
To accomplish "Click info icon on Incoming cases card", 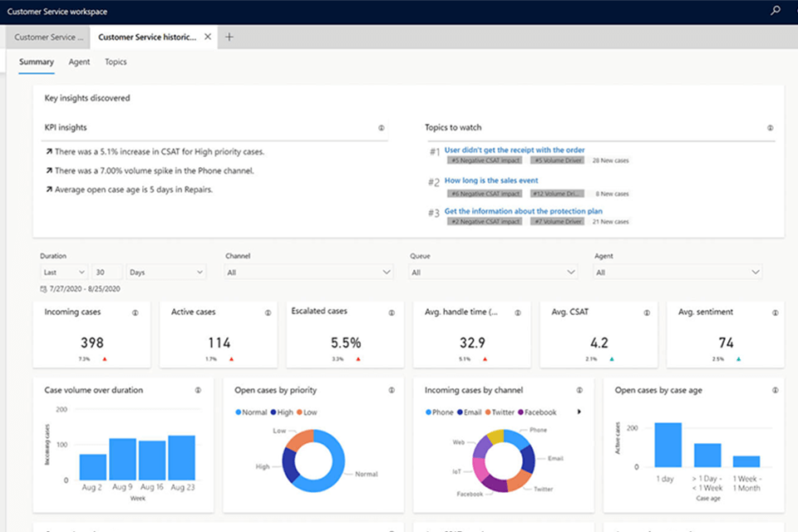I will tap(135, 313).
